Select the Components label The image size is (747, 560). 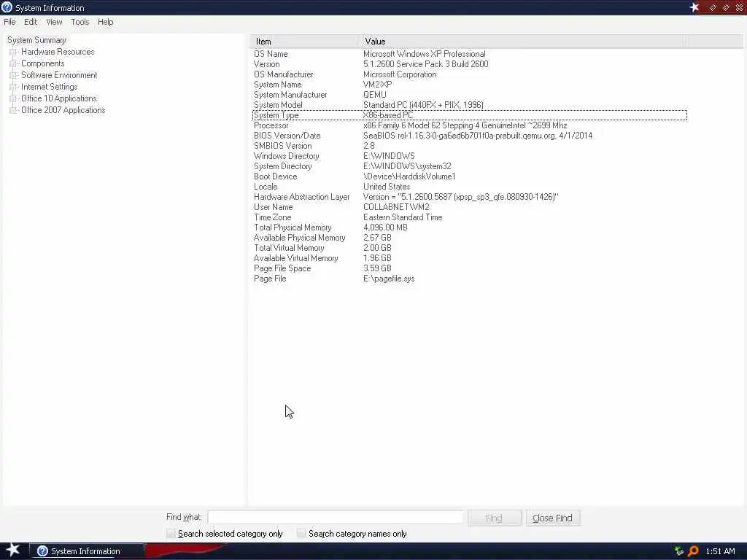43,63
